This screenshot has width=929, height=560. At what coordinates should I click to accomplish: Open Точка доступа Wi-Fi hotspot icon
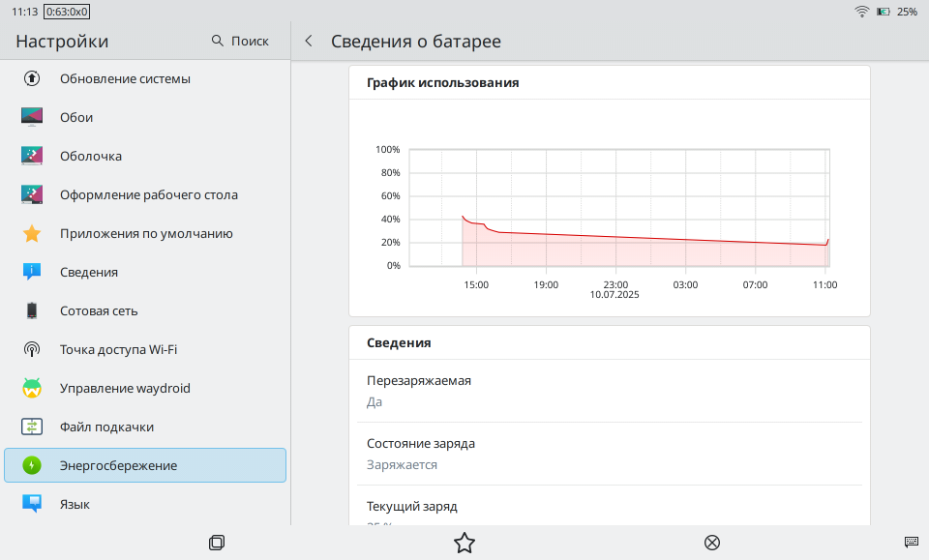(x=32, y=349)
